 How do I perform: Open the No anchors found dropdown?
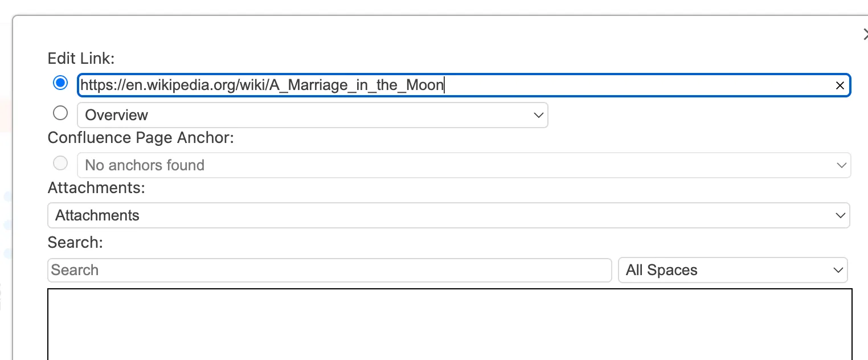coord(464,165)
